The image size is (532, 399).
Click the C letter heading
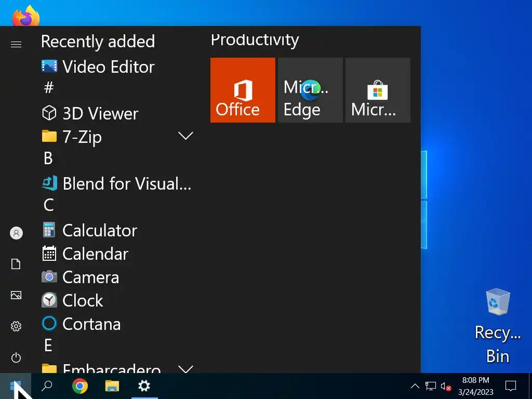[48, 205]
